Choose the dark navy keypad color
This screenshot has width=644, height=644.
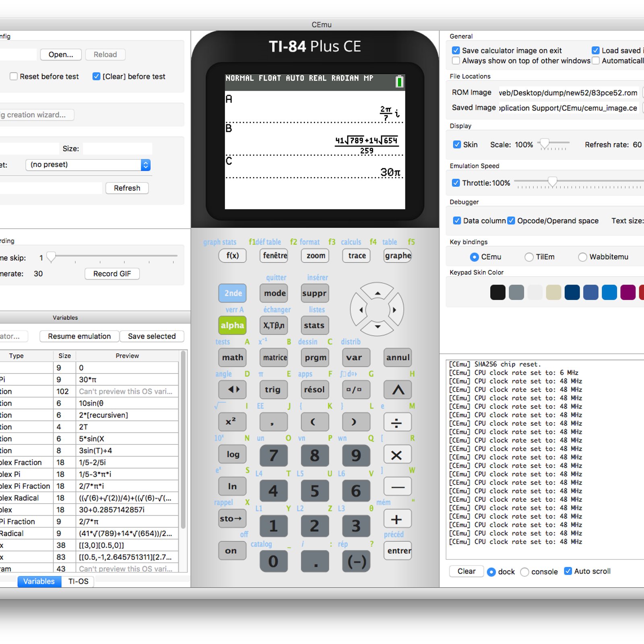click(572, 292)
